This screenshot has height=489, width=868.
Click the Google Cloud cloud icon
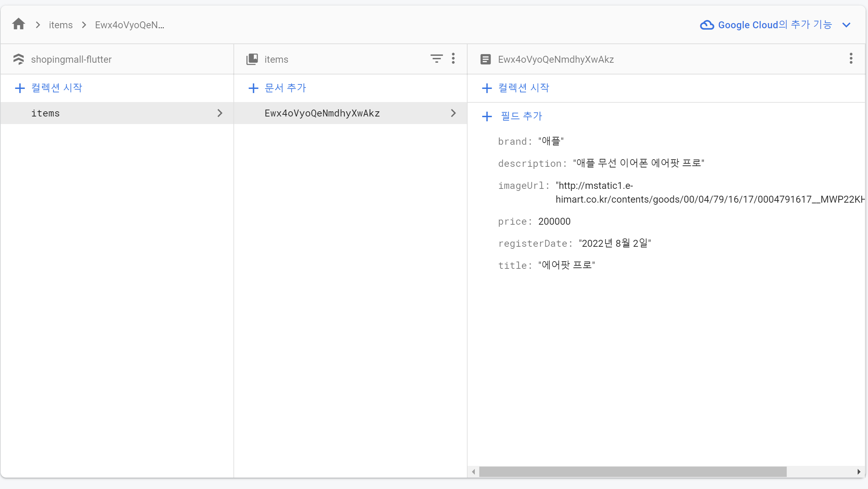coord(707,25)
